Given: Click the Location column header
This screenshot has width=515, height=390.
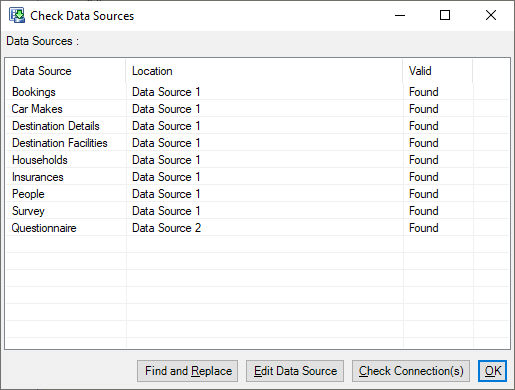Looking at the screenshot, I should (x=264, y=71).
